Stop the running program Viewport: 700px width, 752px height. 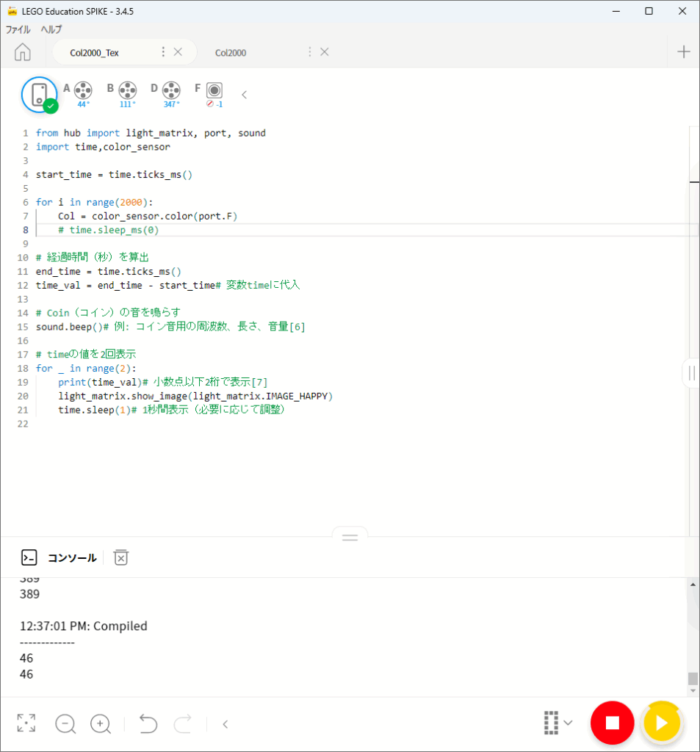(x=612, y=723)
